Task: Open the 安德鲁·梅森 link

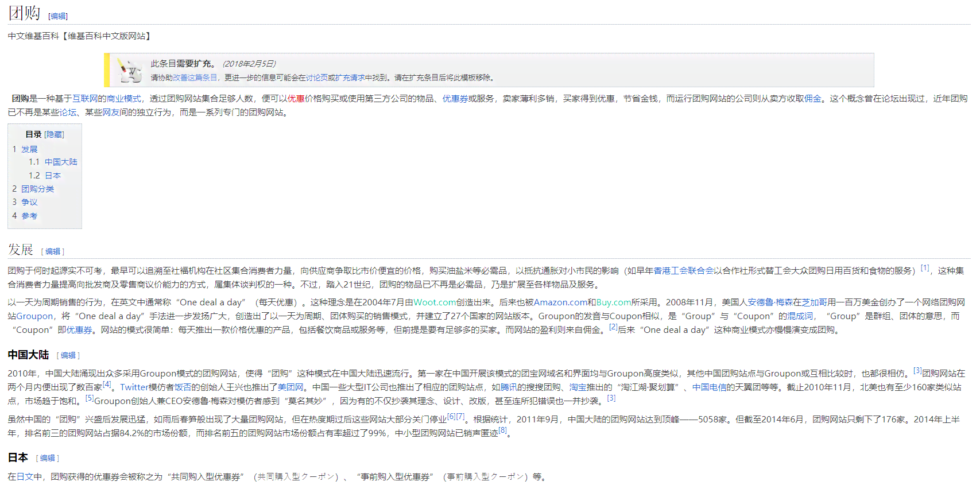Action: [770, 302]
